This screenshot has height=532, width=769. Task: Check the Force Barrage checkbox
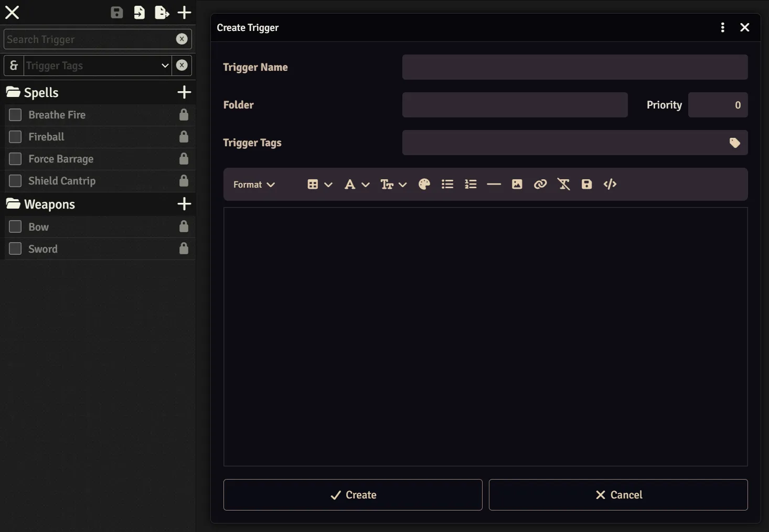15,159
